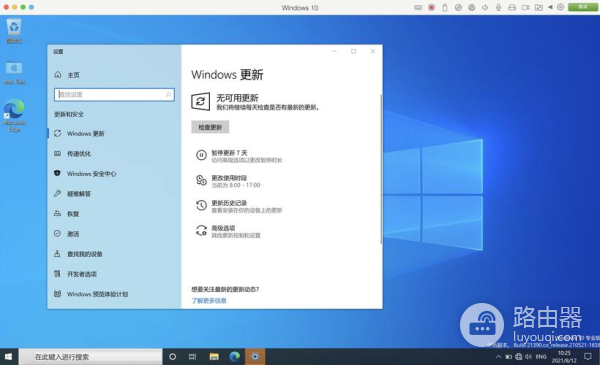The image size is (600, 365).
Task: Open the Windows Start menu
Action: (x=8, y=357)
